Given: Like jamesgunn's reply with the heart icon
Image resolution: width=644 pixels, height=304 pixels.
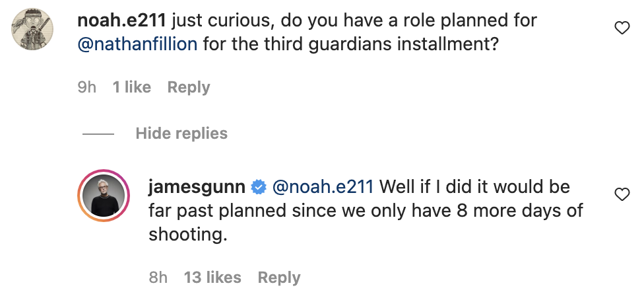Looking at the screenshot, I should [x=621, y=194].
